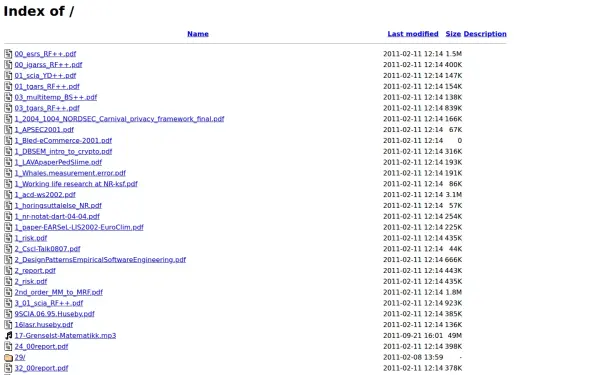
Task: Click the file icon beside 2nd_order_MM_to_MRF.pdf
Action: (8, 292)
